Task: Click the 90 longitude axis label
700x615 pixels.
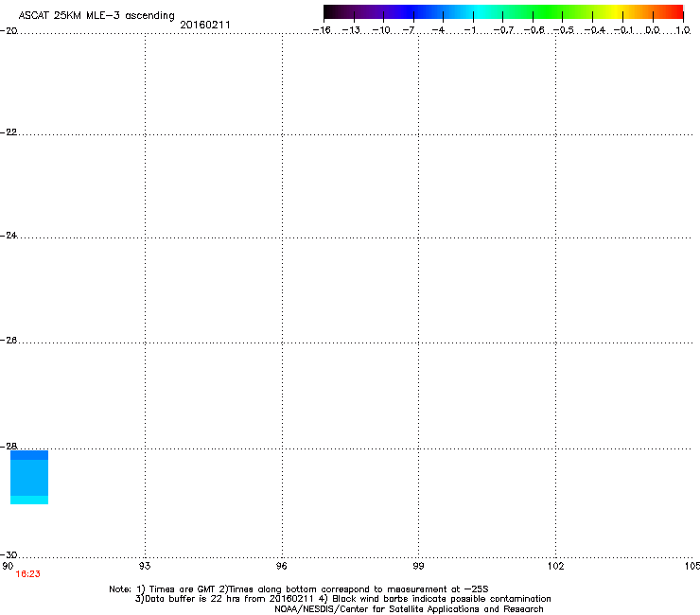Action: 8,566
